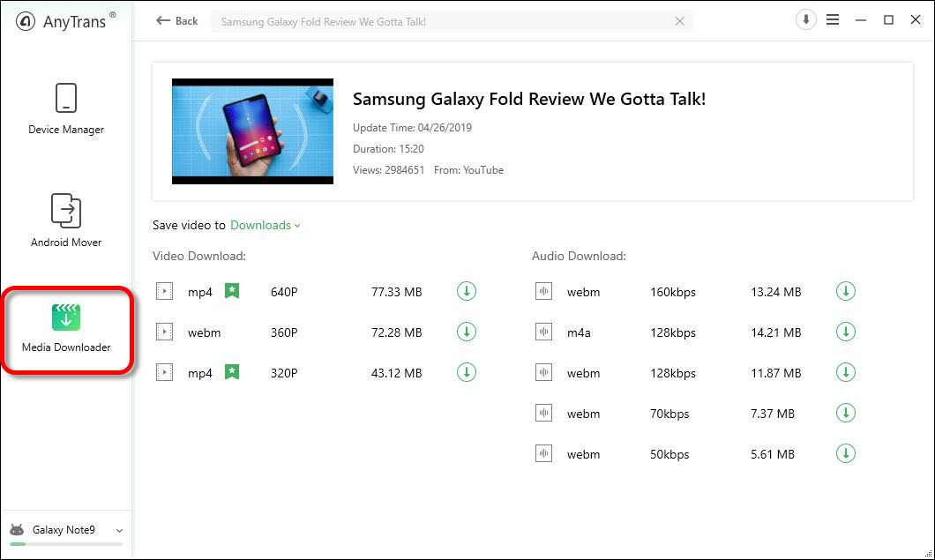
Task: Click the 'Audio Download:' heading
Action: coord(579,257)
